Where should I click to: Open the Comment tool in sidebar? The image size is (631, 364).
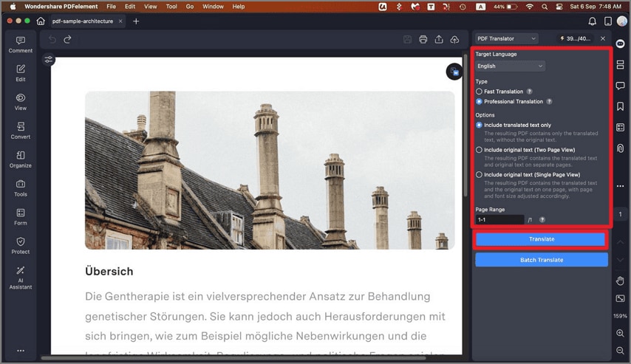click(21, 44)
